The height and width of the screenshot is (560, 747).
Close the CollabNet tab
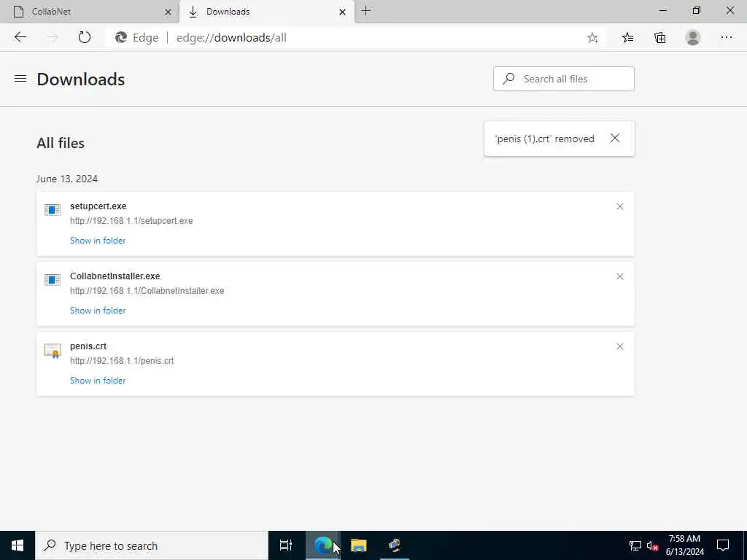click(x=168, y=12)
